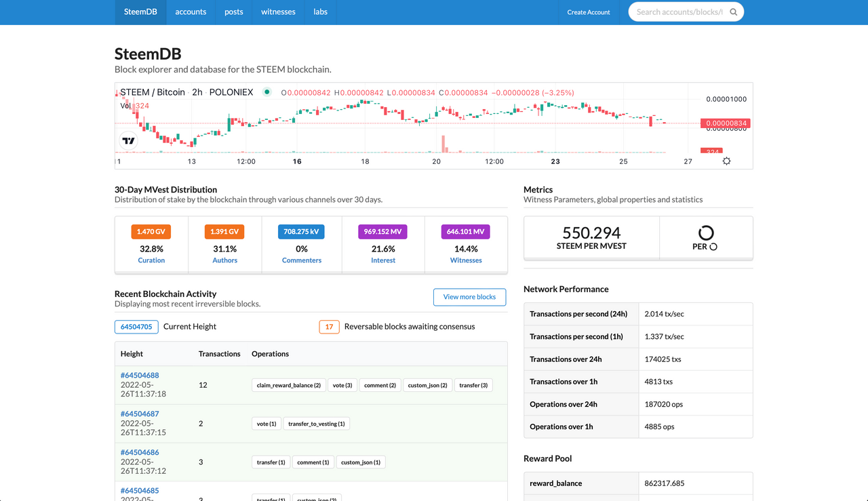Open the TradingView logo on chart

pos(128,141)
